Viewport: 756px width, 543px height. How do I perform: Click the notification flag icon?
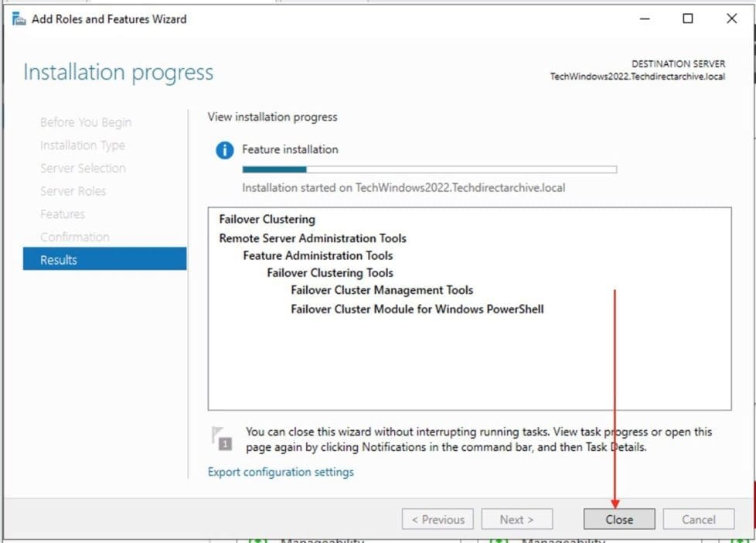point(221,438)
